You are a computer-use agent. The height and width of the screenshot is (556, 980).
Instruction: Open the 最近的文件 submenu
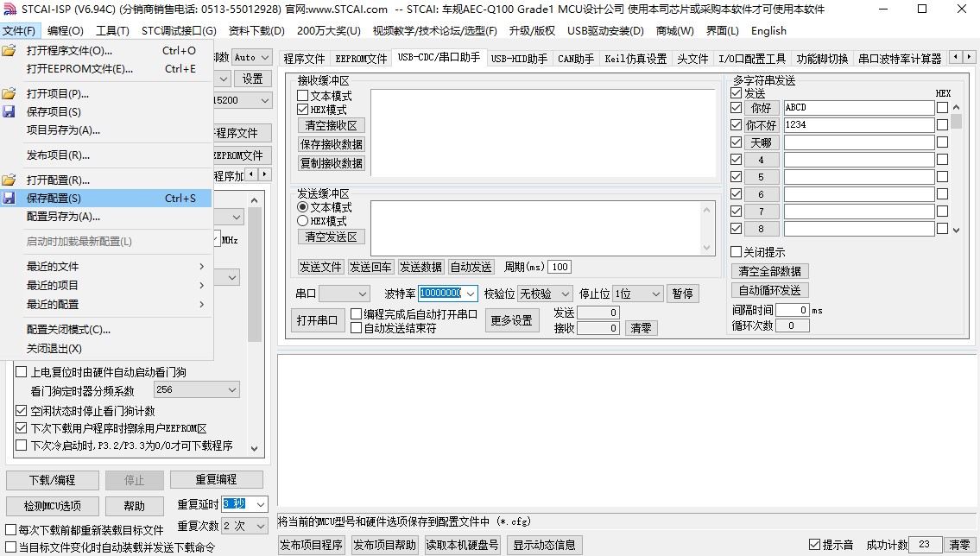tap(106, 266)
